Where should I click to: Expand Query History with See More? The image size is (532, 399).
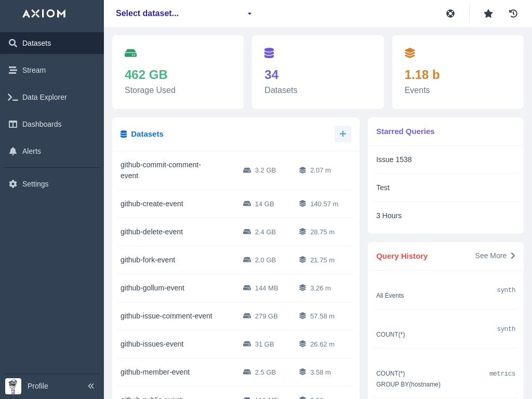(495, 256)
